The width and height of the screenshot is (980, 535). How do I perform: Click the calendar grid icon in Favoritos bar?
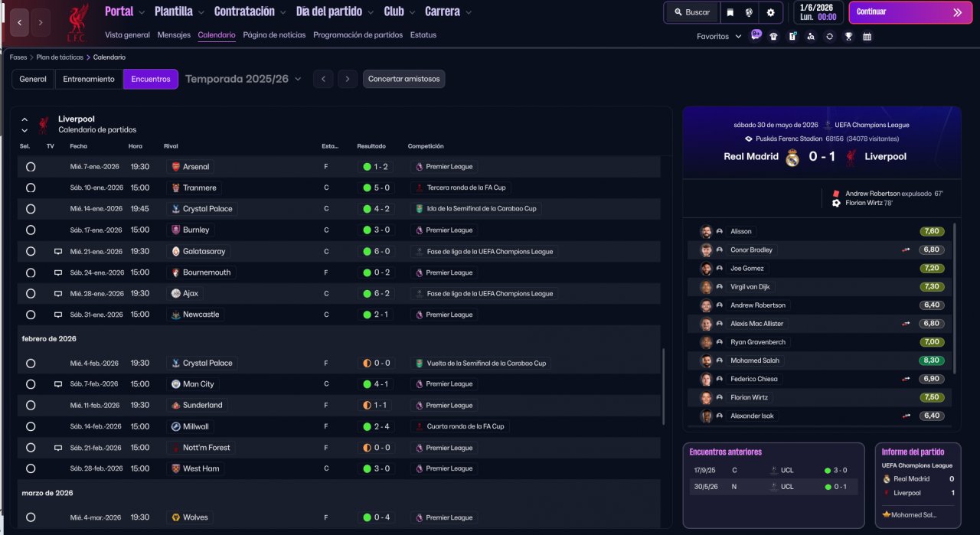click(x=867, y=36)
